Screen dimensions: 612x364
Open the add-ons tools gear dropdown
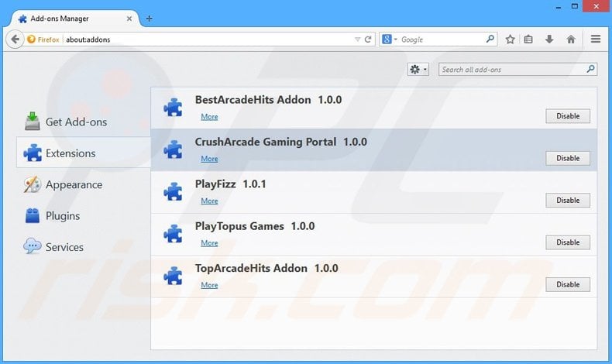[418, 70]
